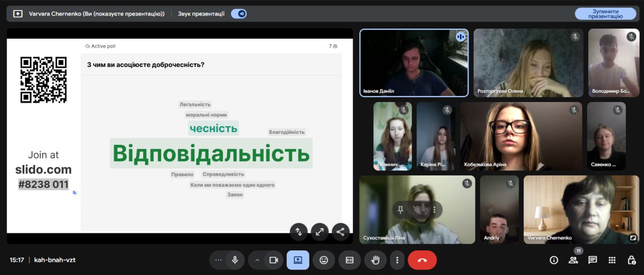The image size is (644, 275).
Task: Open the emoji reactions button
Action: [324, 260]
